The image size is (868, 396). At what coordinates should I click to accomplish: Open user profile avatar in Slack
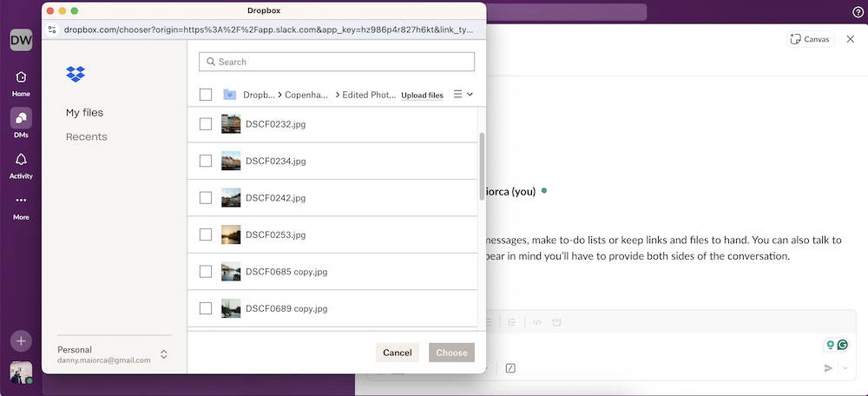(21, 373)
